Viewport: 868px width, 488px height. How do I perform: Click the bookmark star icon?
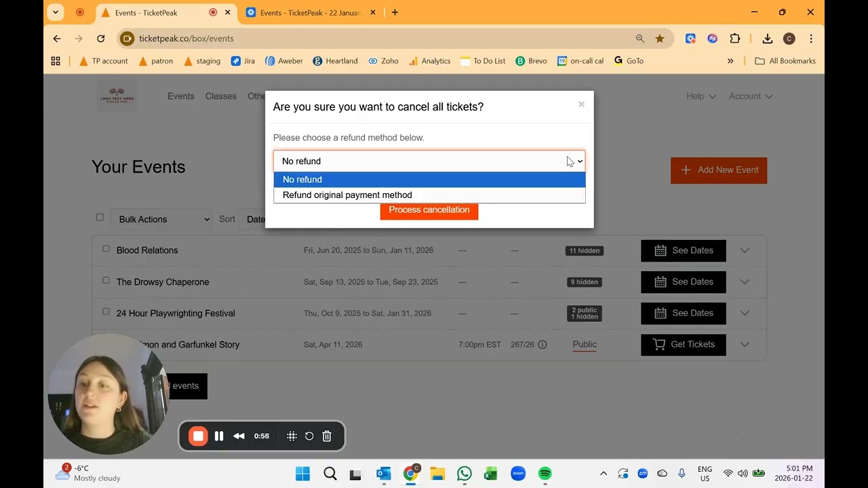660,39
